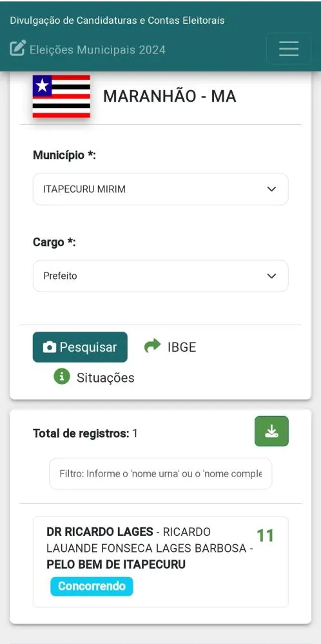Screen dimensions: 321x644
Task: Open the hamburger menu
Action: [289, 49]
